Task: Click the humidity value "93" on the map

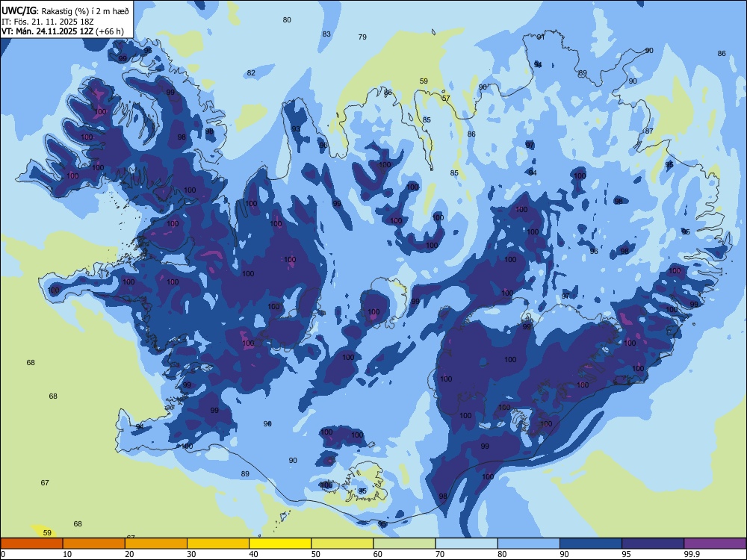Action: pos(296,129)
